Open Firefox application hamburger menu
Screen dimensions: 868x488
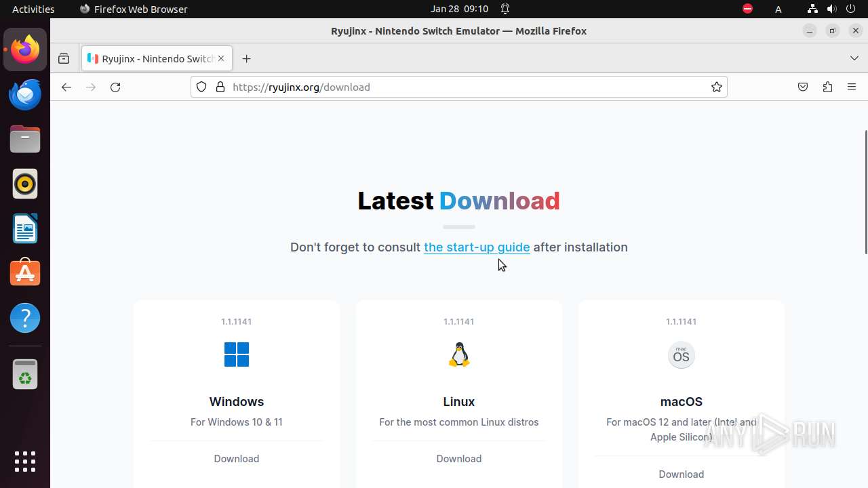[x=852, y=87]
